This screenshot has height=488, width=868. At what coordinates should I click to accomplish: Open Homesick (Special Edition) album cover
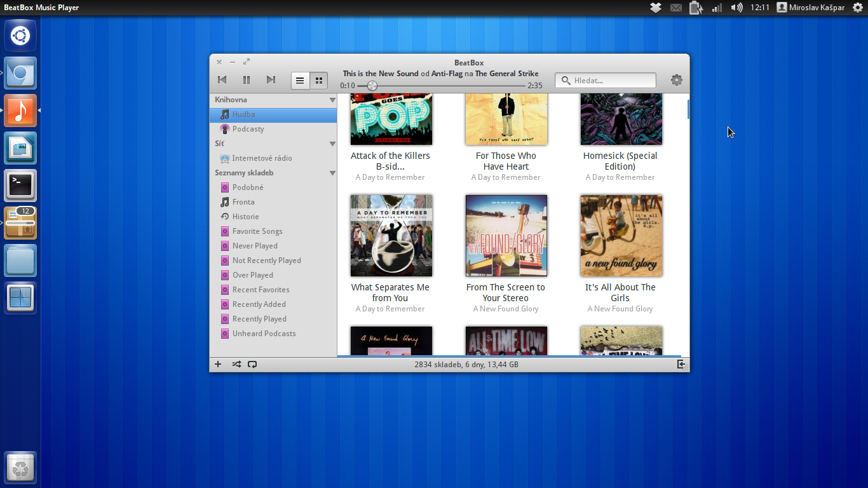(621, 119)
